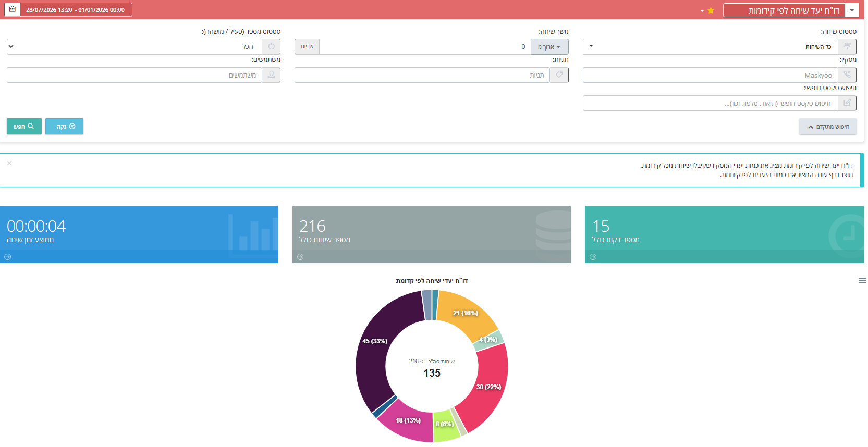Click the call duration seconds input field

[425, 47]
